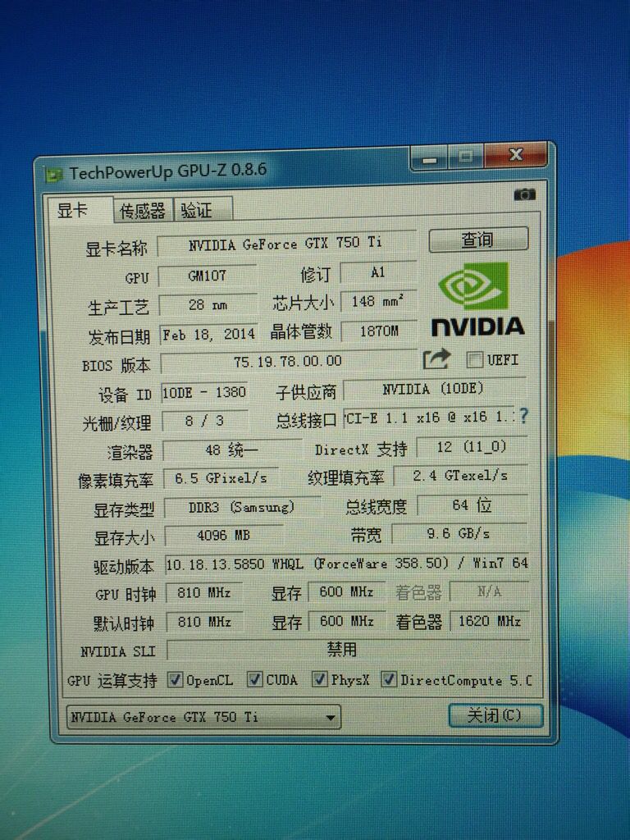Image resolution: width=630 pixels, height=840 pixels.
Task: Click the GPU 时钟 row's 810 MHz field
Action: coord(204,593)
